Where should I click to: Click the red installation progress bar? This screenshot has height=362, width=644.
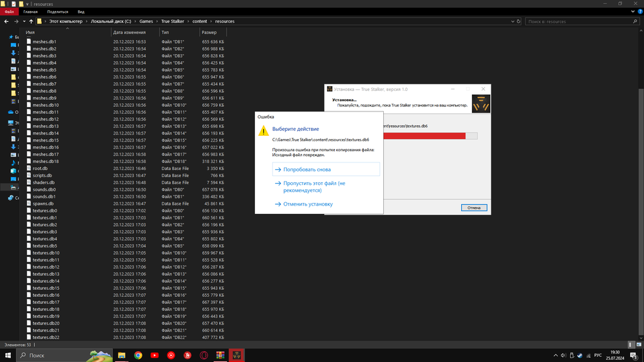click(x=424, y=136)
